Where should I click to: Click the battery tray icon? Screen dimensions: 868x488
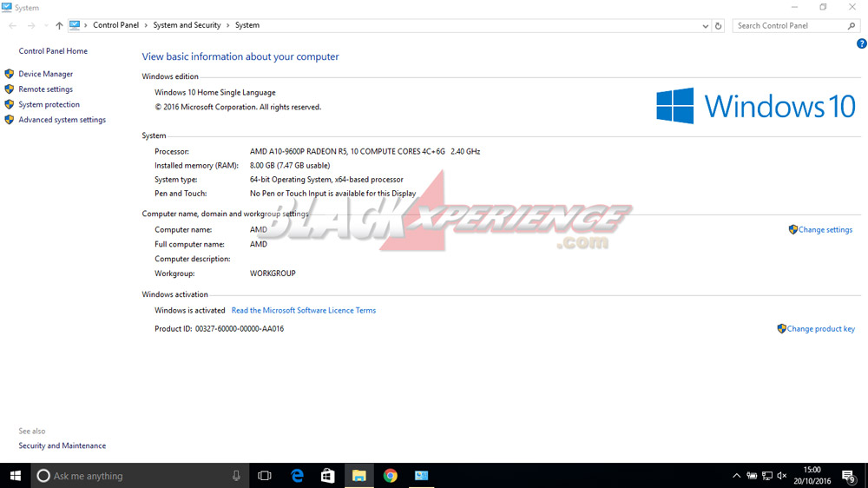tap(752, 476)
